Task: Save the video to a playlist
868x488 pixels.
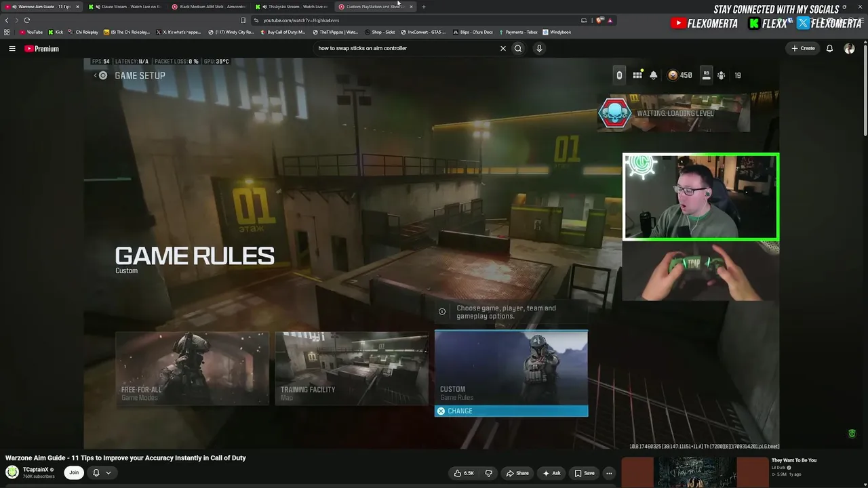Action: pyautogui.click(x=585, y=473)
